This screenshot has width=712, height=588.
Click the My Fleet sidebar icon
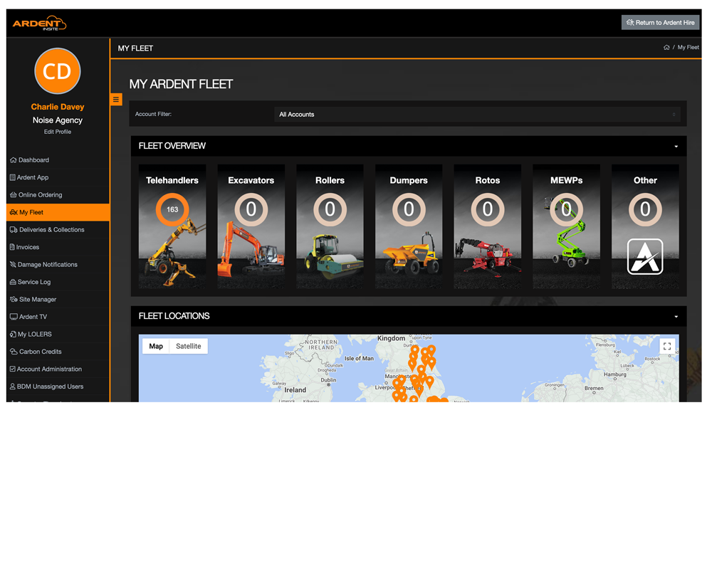pos(14,212)
